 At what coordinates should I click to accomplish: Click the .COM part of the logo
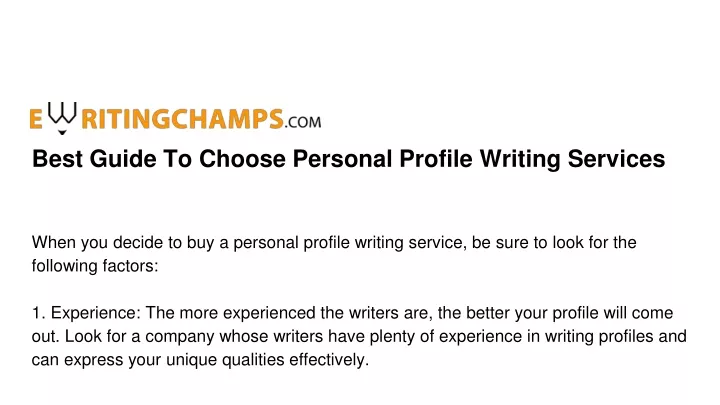pyautogui.click(x=303, y=122)
